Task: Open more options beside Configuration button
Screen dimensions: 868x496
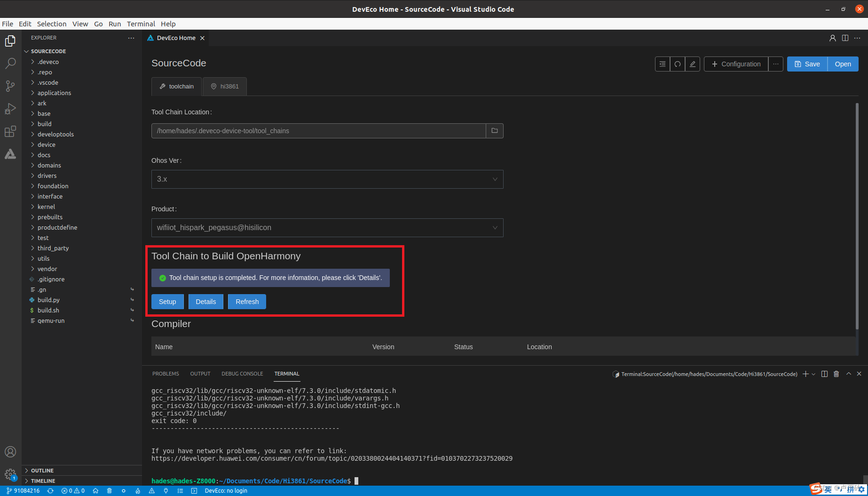Action: tap(776, 64)
